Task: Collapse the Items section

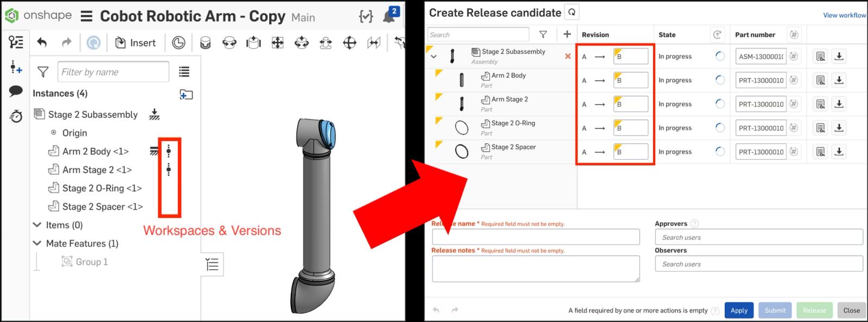Action: click(37, 225)
